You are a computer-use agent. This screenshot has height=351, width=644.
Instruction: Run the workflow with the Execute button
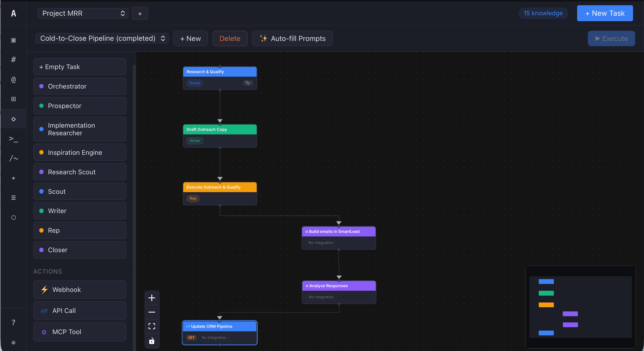611,38
